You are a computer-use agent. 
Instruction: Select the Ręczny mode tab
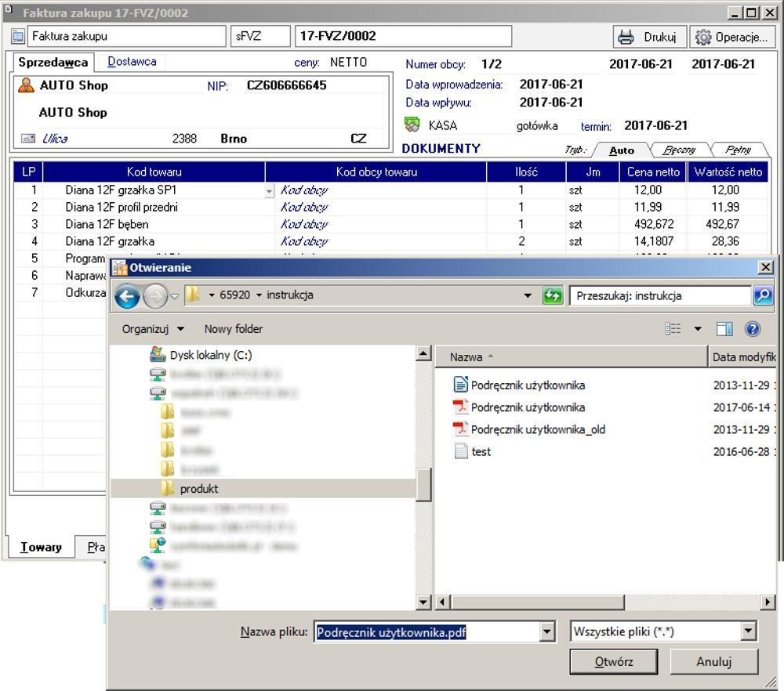[x=679, y=150]
